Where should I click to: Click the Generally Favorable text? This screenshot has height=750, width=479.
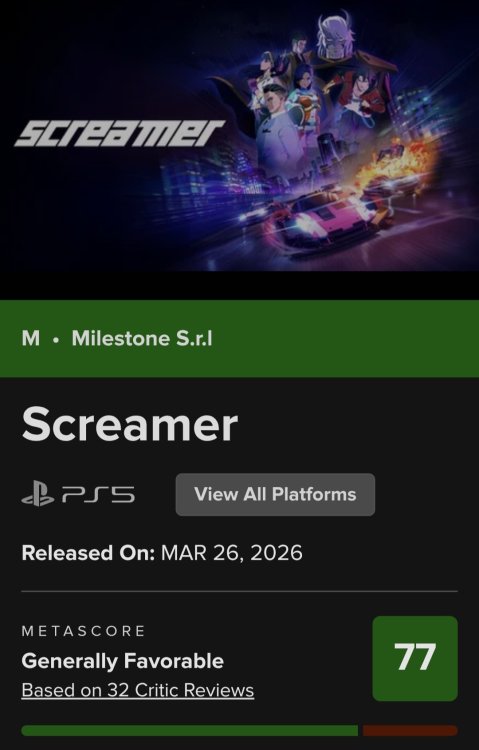pos(123,661)
